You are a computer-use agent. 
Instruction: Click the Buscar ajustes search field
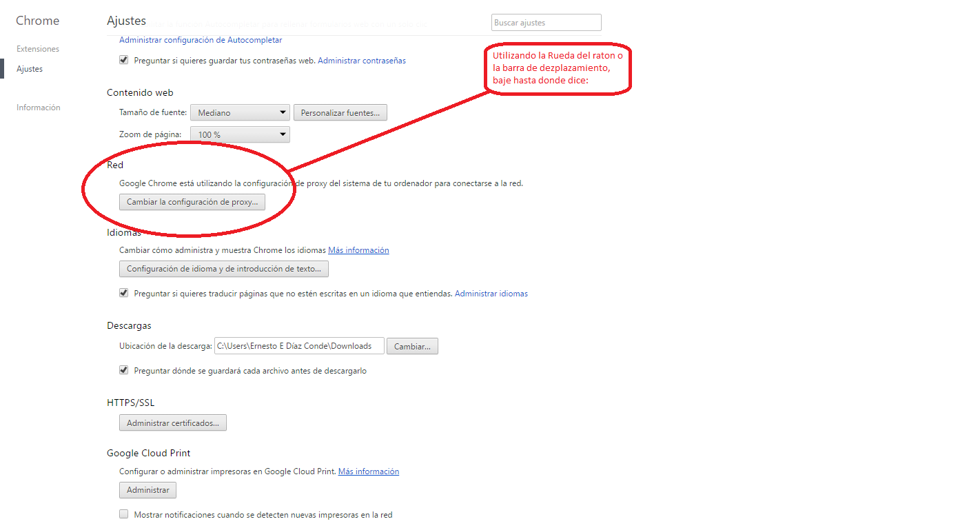tap(546, 23)
